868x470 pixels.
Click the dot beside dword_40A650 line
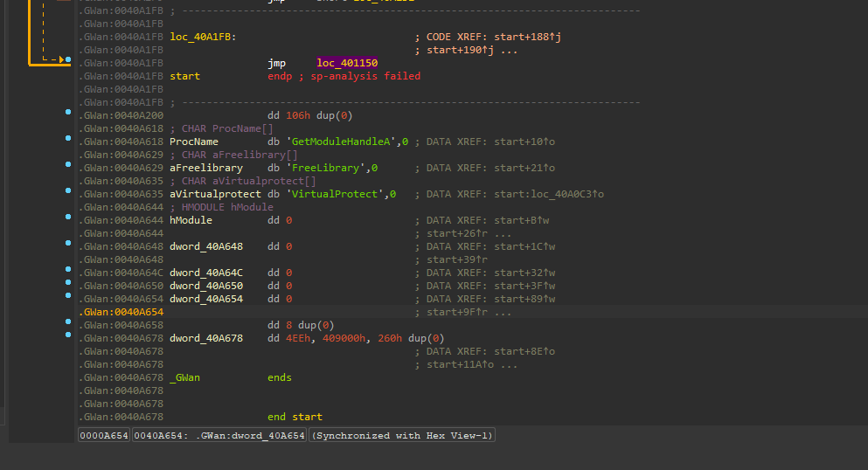click(68, 282)
